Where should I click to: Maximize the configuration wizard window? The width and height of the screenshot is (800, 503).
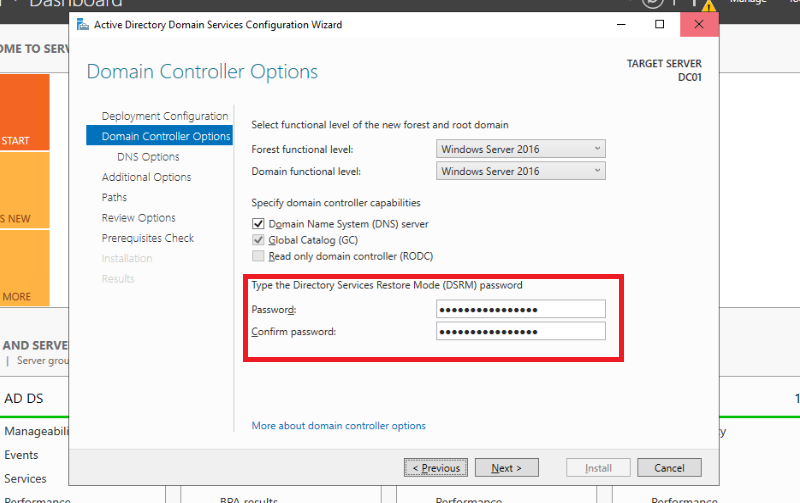(660, 24)
